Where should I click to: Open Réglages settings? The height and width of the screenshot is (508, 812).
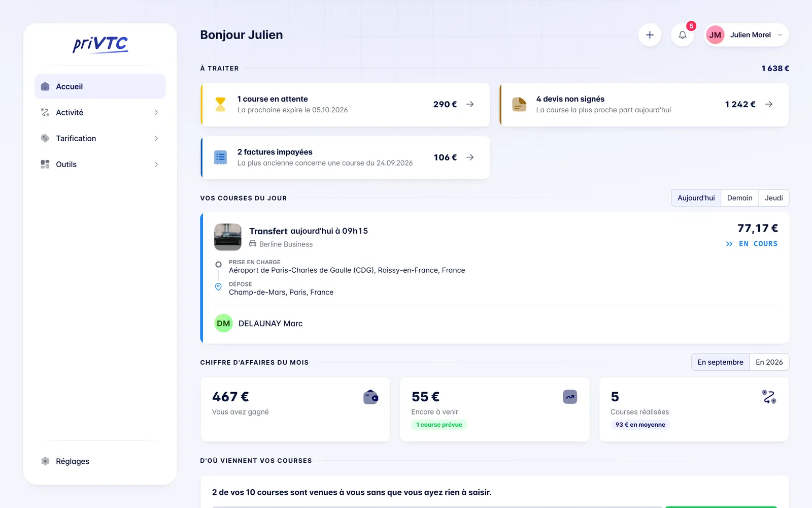(x=100, y=461)
